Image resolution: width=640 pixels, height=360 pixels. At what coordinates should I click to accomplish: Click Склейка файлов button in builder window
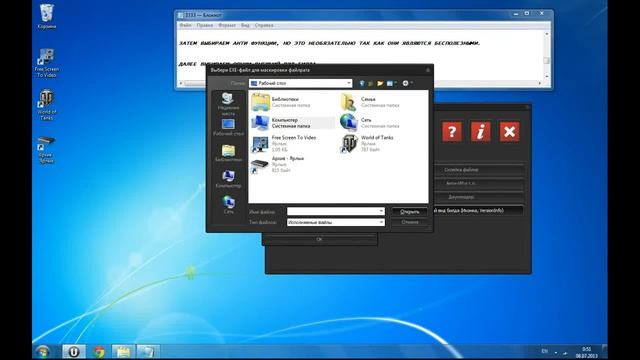click(461, 170)
